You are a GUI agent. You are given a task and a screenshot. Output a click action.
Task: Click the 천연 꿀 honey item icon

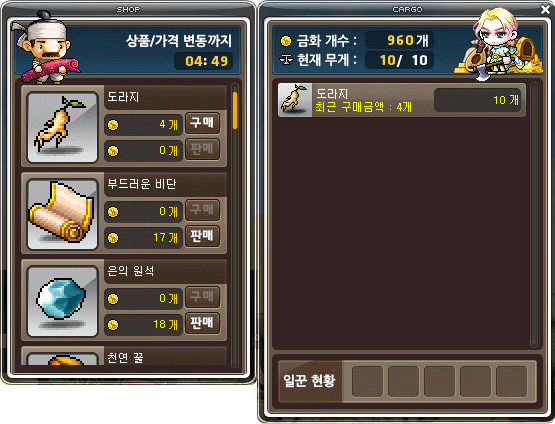point(62,359)
